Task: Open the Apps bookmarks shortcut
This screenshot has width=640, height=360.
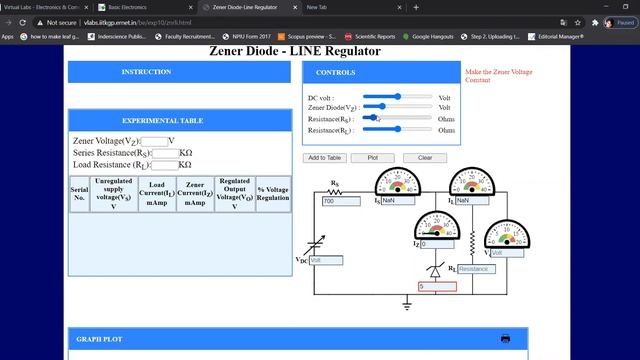Action: click(x=7, y=37)
